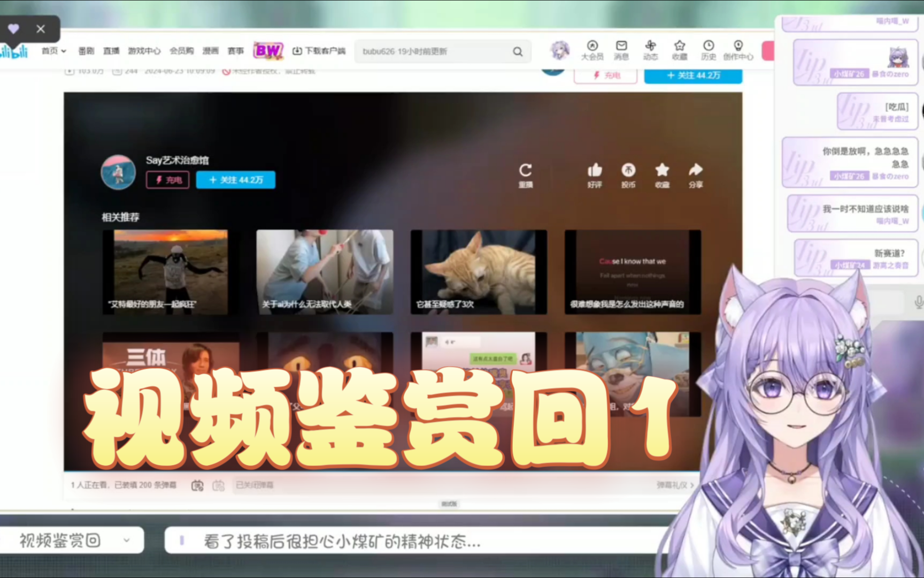
Task: Go to 会员购 section
Action: pyautogui.click(x=181, y=51)
